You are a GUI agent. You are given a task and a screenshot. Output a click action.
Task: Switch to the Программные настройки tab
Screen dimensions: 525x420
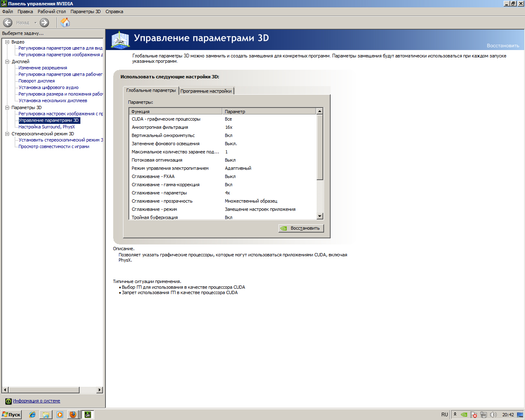click(206, 91)
